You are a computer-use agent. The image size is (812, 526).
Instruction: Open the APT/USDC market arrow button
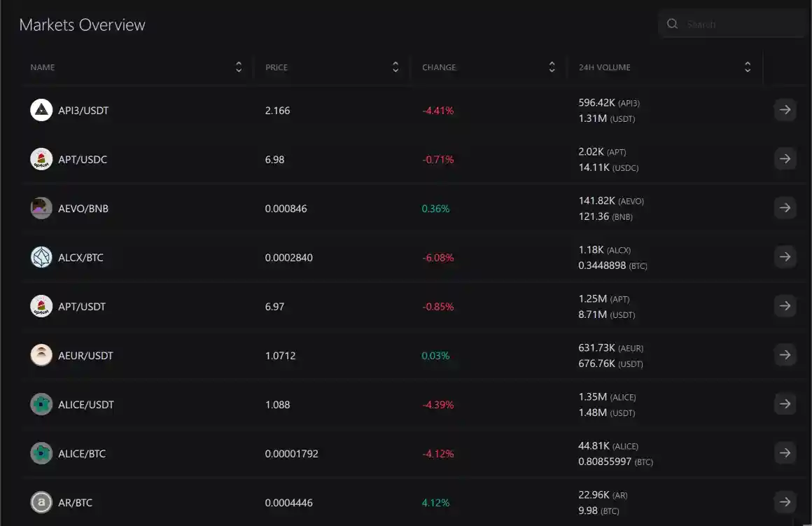[785, 159]
